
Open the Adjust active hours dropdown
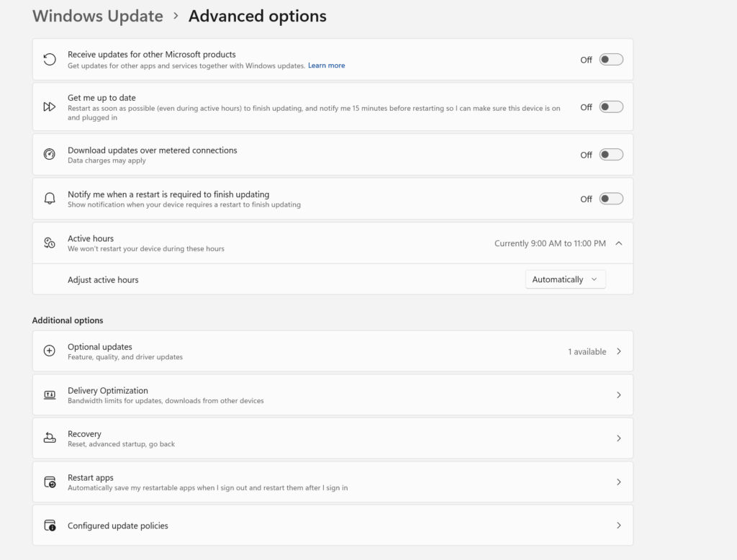coord(565,279)
